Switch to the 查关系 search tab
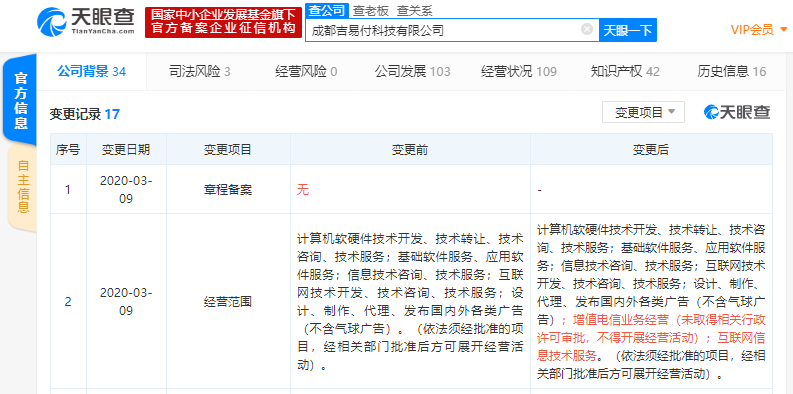The width and height of the screenshot is (793, 394). click(x=414, y=10)
